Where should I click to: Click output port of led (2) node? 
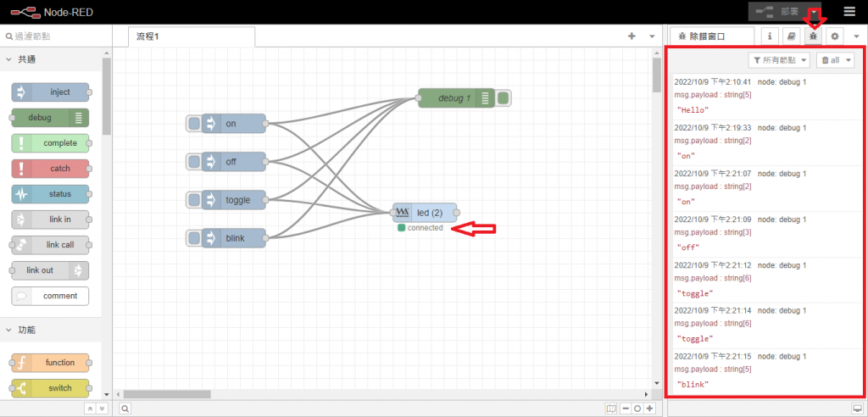457,213
